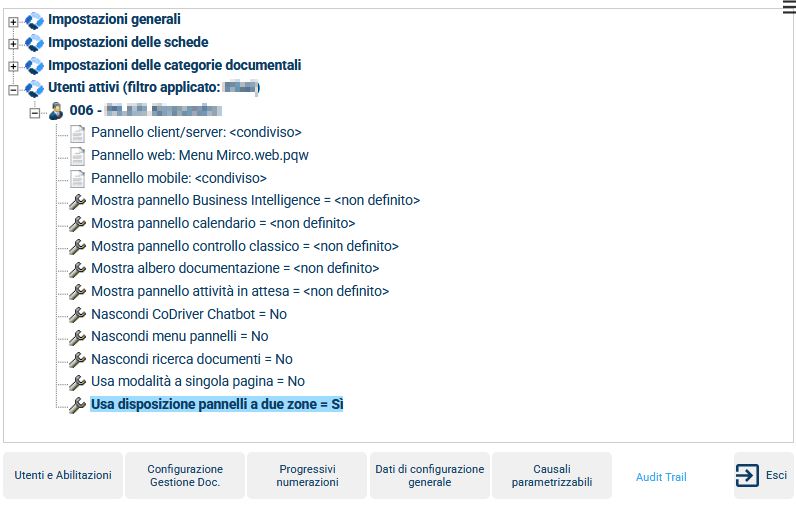Select Usa modalità a singola pagina setting
796x507 pixels.
(198, 382)
